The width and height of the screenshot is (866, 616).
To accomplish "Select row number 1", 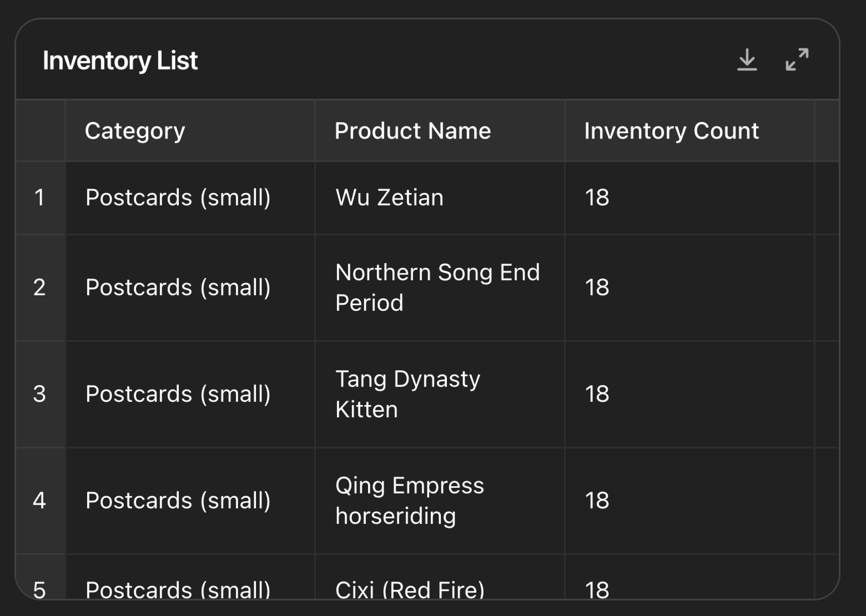I will click(x=40, y=198).
